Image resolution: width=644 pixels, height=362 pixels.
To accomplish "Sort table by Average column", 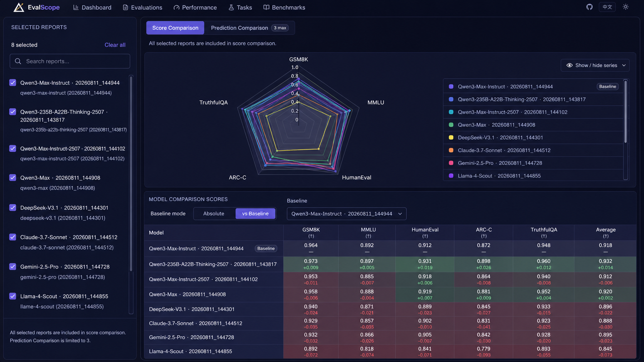I will click(x=605, y=233).
